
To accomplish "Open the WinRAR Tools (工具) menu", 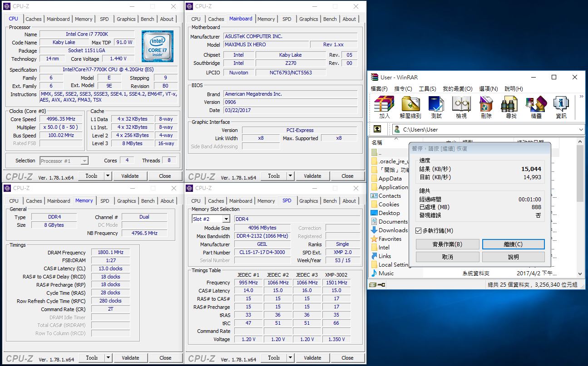I will coord(427,89).
